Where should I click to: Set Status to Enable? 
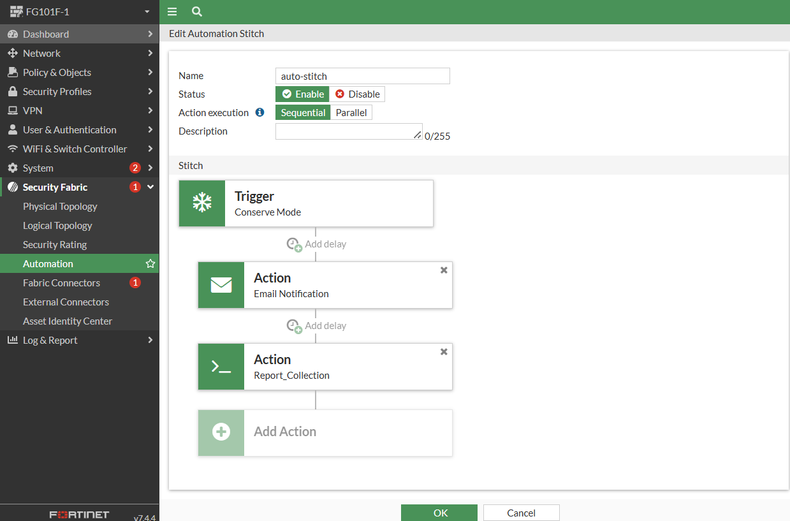[x=302, y=94]
